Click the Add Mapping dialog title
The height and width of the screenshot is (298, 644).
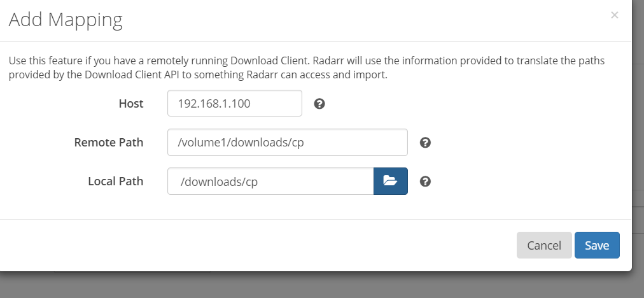click(66, 19)
